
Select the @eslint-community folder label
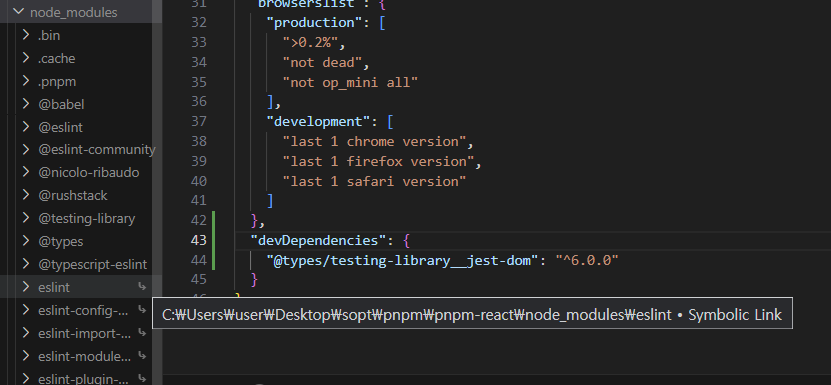tap(96, 150)
